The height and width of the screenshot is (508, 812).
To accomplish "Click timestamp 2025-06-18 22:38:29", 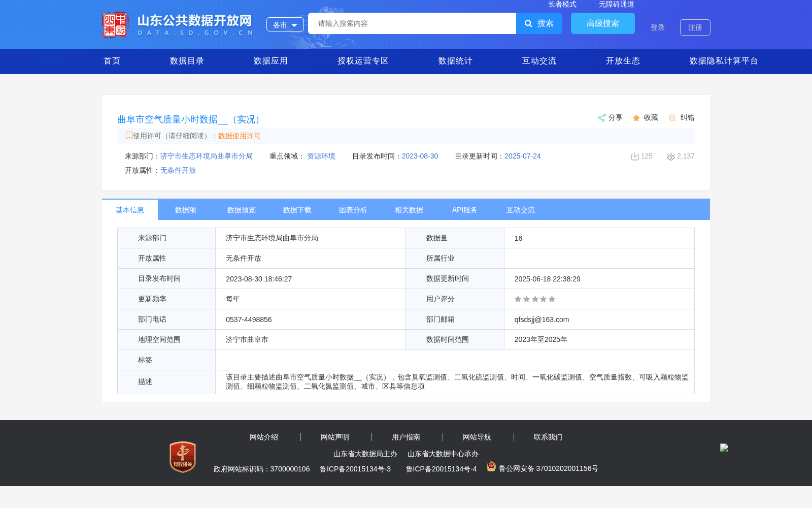I will point(548,279).
